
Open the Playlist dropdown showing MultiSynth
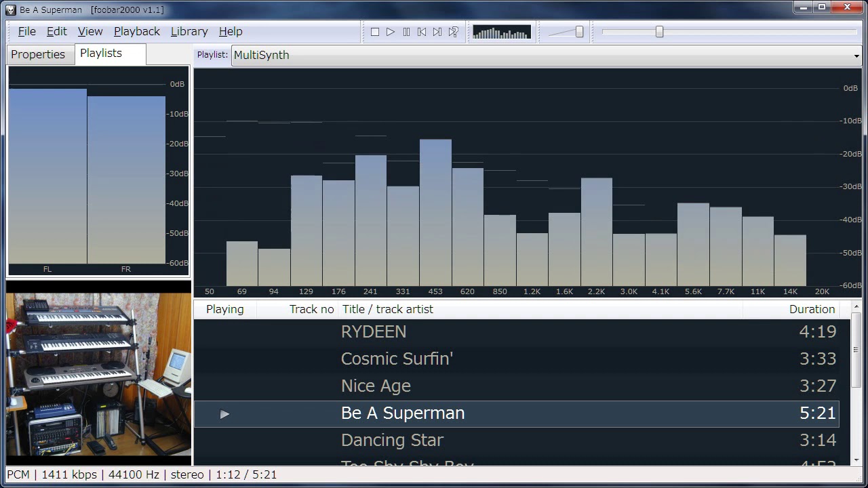[x=547, y=55]
